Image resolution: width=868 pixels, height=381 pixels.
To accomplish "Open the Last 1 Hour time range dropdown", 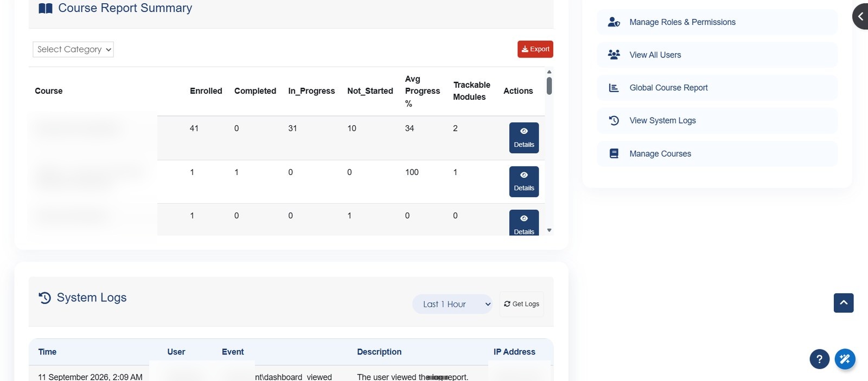I will (452, 304).
